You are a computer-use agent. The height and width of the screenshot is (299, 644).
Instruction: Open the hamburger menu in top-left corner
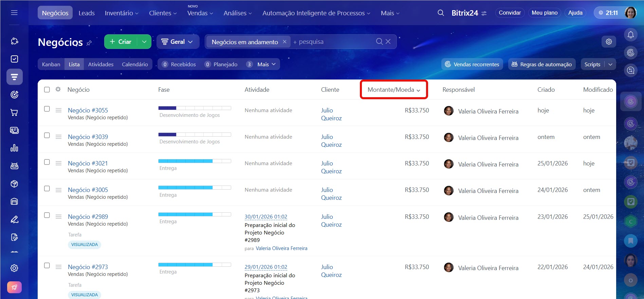[x=14, y=13]
